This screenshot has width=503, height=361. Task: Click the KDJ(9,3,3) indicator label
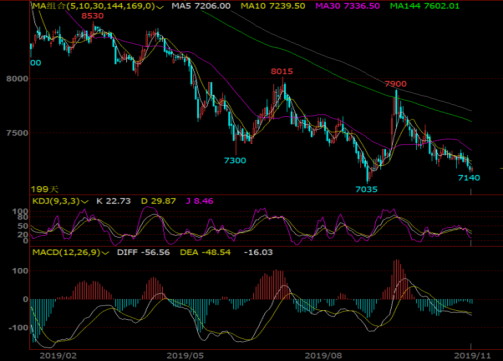click(x=56, y=201)
